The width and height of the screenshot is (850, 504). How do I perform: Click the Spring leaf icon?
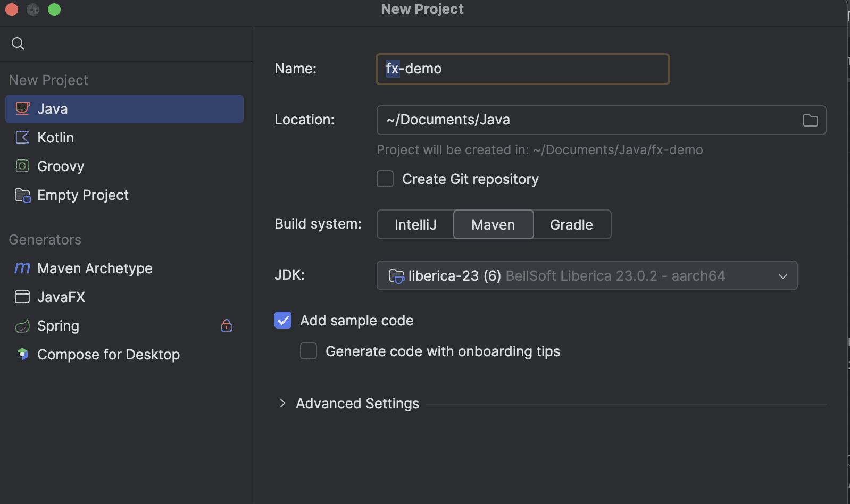pos(22,325)
